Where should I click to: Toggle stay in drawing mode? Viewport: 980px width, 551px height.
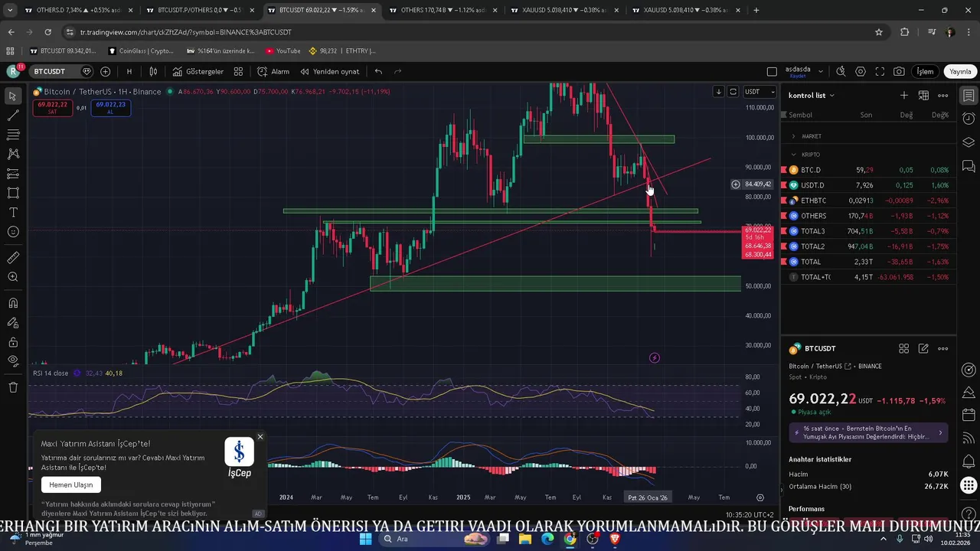[12, 323]
